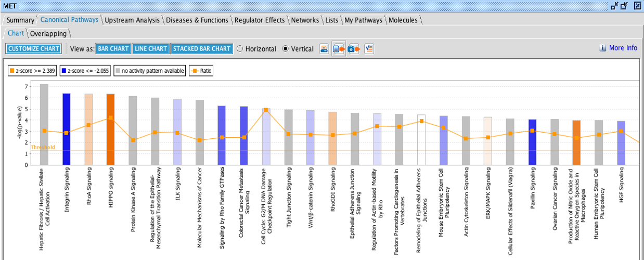Switch to the Canonical Pathways tab
This screenshot has height=260, width=644.
click(x=69, y=20)
